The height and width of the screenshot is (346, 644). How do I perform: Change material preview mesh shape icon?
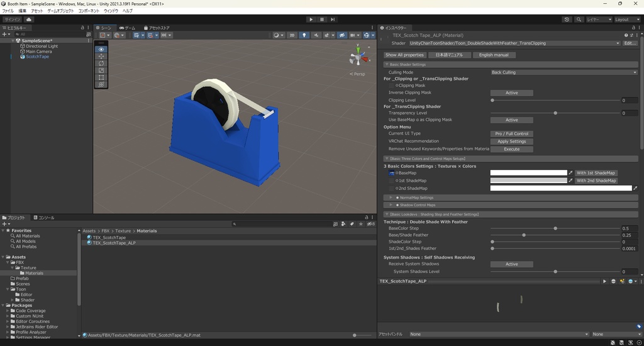[x=613, y=281]
